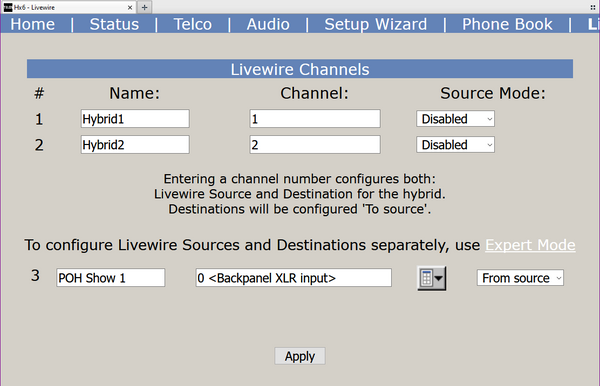Go to the Home page
Screen dimensions: 600x386
coord(33,24)
